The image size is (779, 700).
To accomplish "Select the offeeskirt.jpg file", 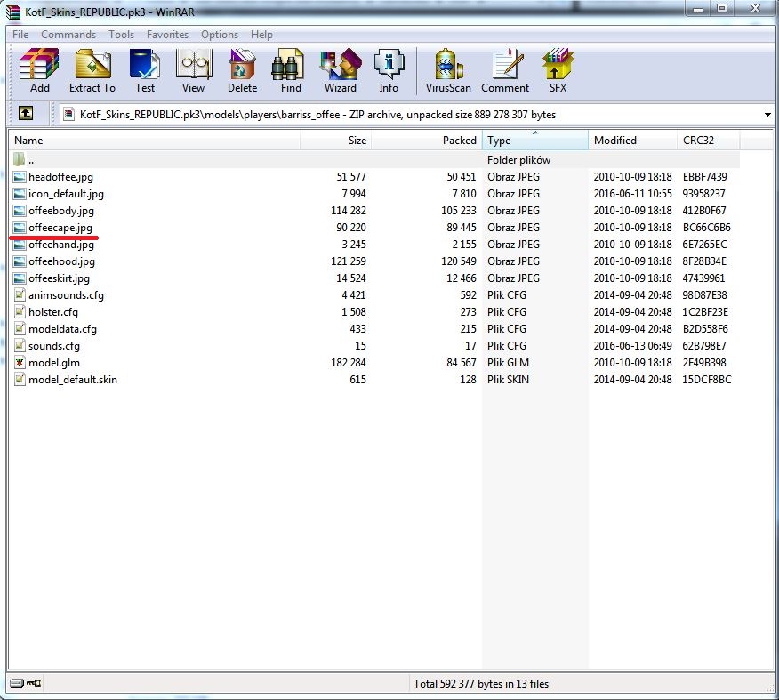I will click(x=59, y=278).
